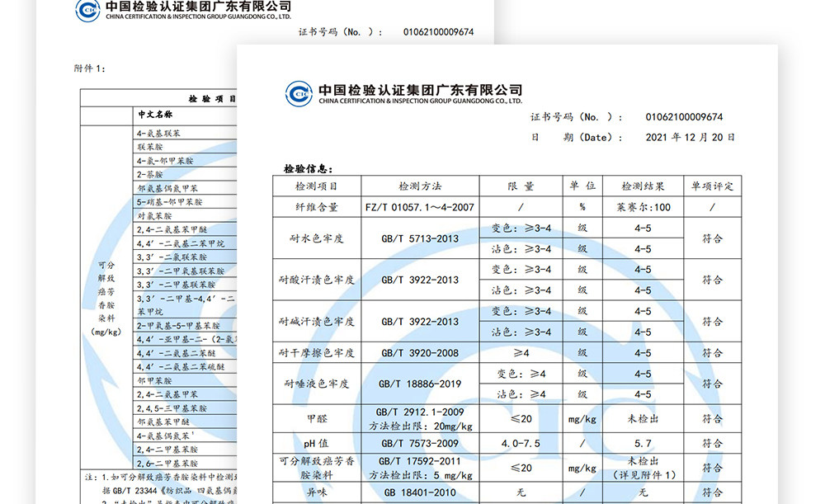Click the 单位 column header
Viewport: 825px width, 504px height.
[x=582, y=186]
